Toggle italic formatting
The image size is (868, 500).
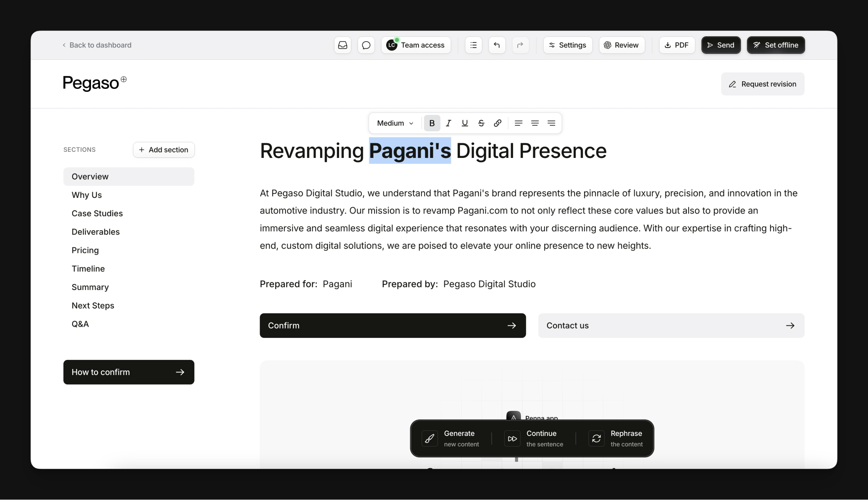coord(448,123)
